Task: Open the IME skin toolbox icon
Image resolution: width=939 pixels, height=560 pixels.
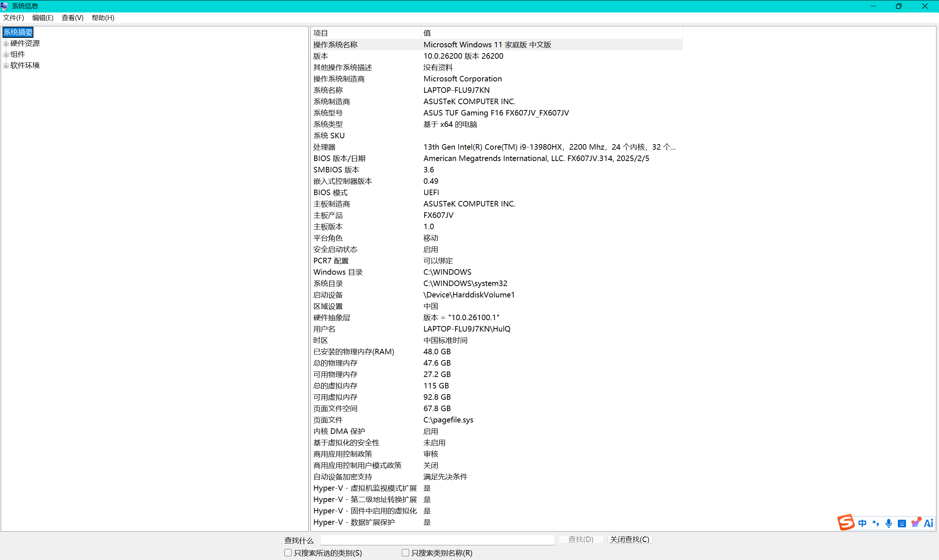Action: [916, 523]
